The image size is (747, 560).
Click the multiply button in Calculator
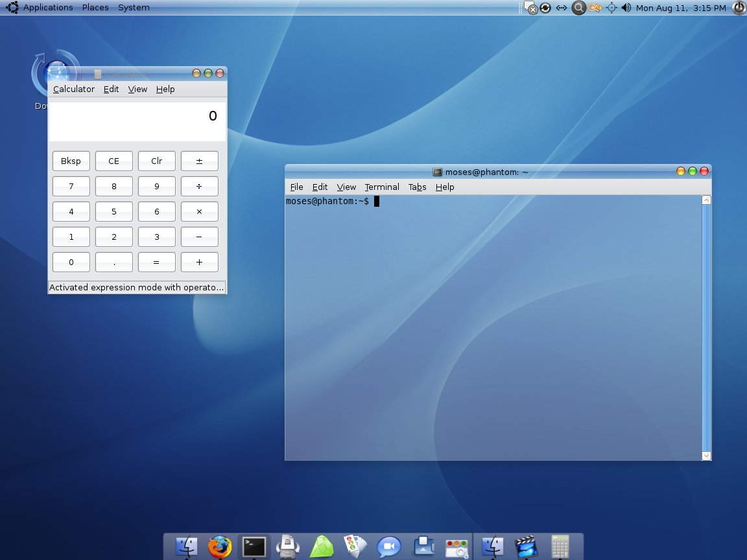200,211
